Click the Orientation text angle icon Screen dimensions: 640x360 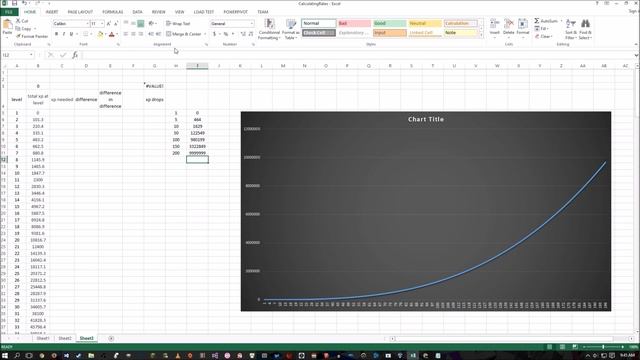coord(151,24)
